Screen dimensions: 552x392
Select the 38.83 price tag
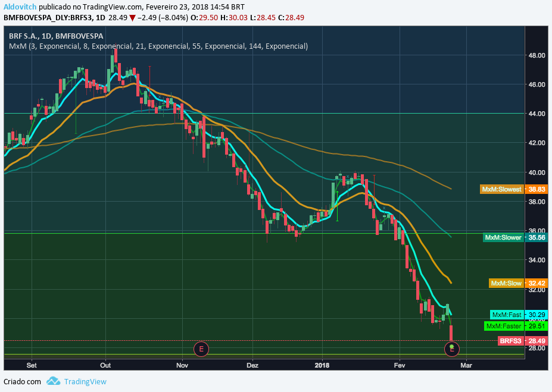click(536, 190)
